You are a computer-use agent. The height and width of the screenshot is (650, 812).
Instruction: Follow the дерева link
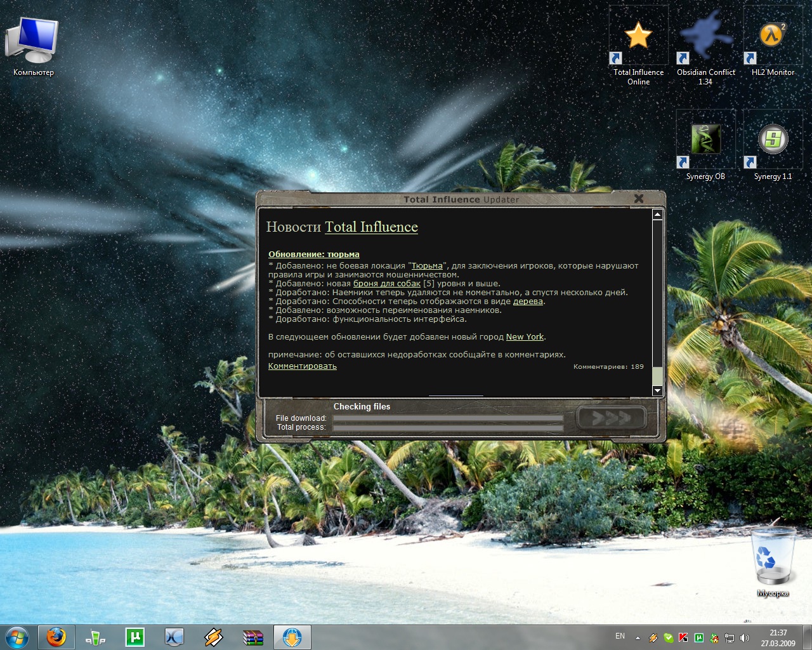[528, 302]
